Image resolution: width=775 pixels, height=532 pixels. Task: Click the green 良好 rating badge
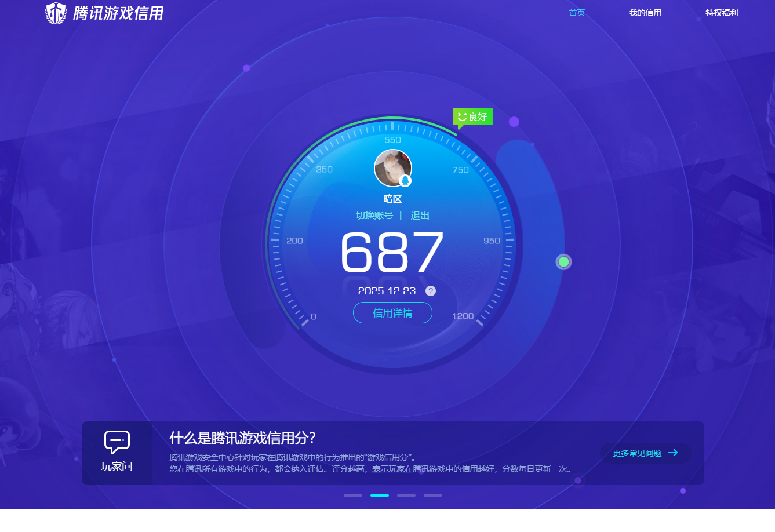[x=472, y=116]
